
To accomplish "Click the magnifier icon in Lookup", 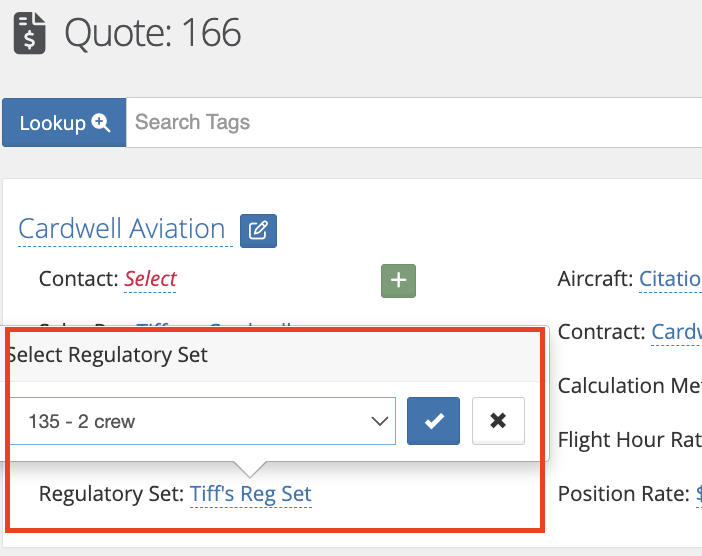I will point(101,123).
